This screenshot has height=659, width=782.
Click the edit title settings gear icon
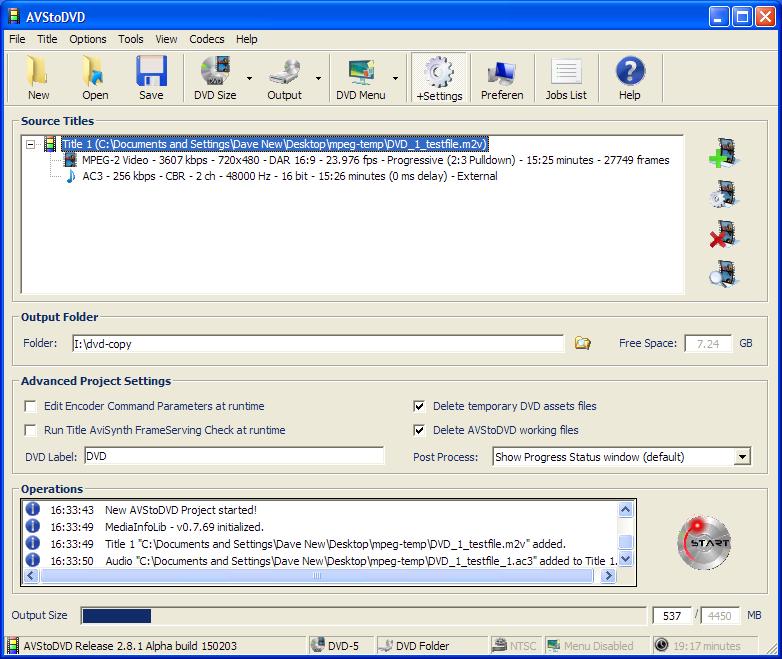(724, 194)
